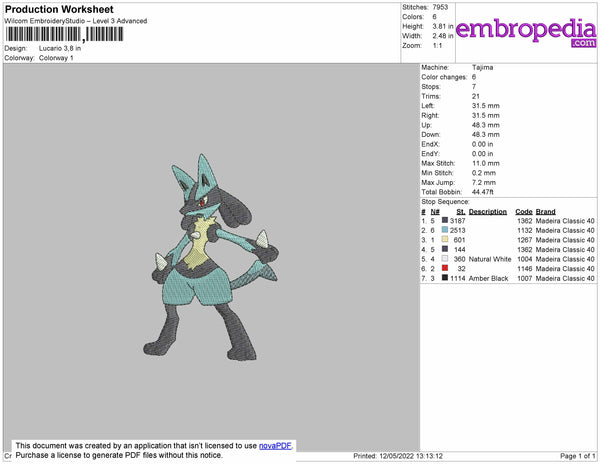Click the machine value 'Tajima'

pyautogui.click(x=483, y=67)
